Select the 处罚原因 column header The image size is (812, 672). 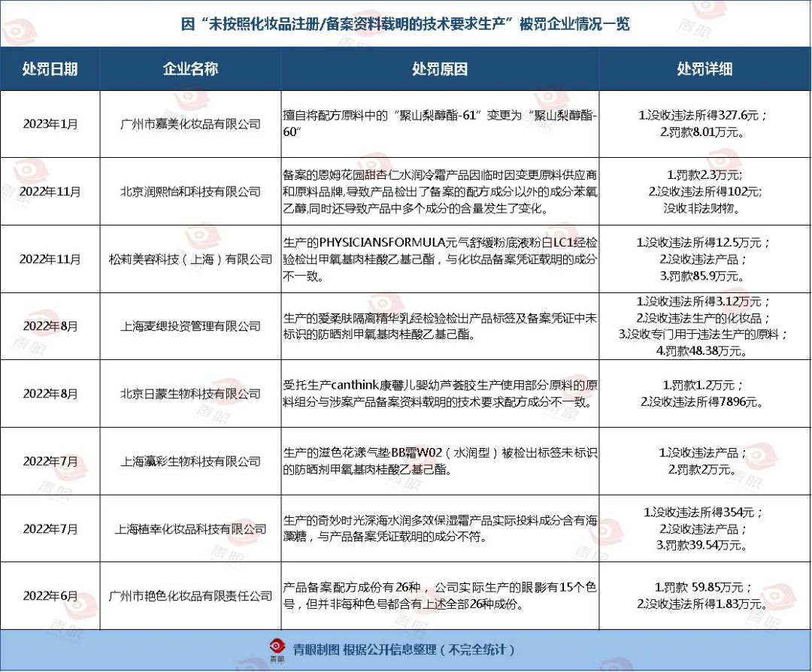[x=440, y=69]
